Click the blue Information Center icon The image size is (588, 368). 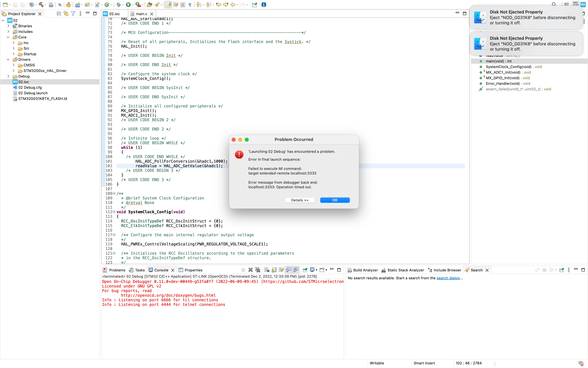click(x=264, y=4)
